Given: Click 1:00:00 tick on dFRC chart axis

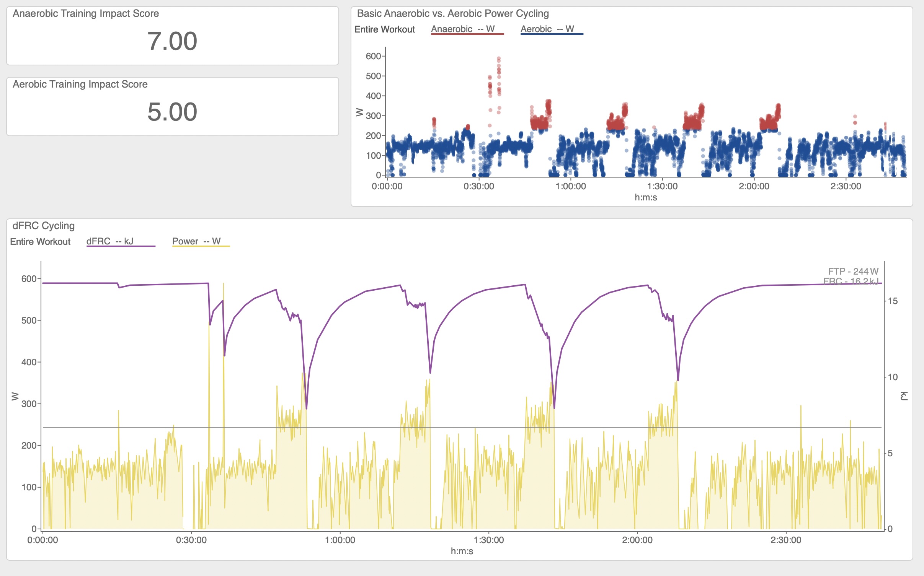Looking at the screenshot, I should [x=340, y=540].
